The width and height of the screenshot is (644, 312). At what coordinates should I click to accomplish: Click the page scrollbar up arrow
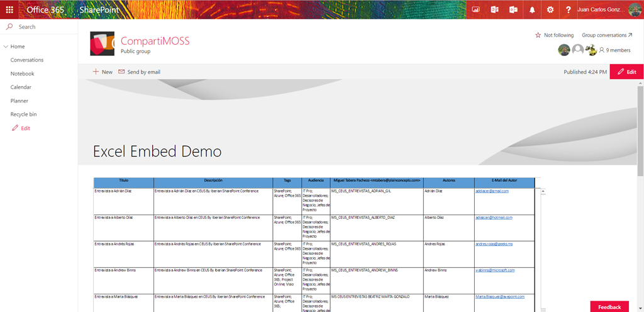[640, 82]
